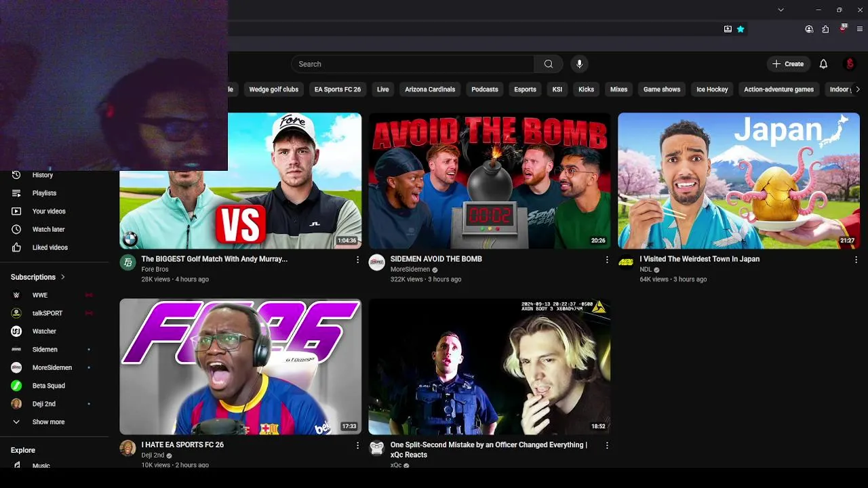Click the blue bookmark star icon

(741, 29)
